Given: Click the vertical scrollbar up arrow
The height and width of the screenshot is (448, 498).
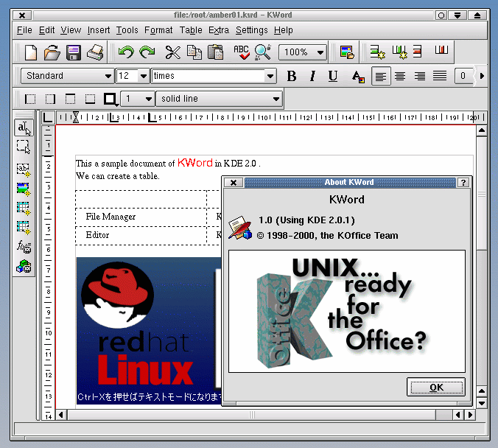Looking at the screenshot, I should [482, 130].
